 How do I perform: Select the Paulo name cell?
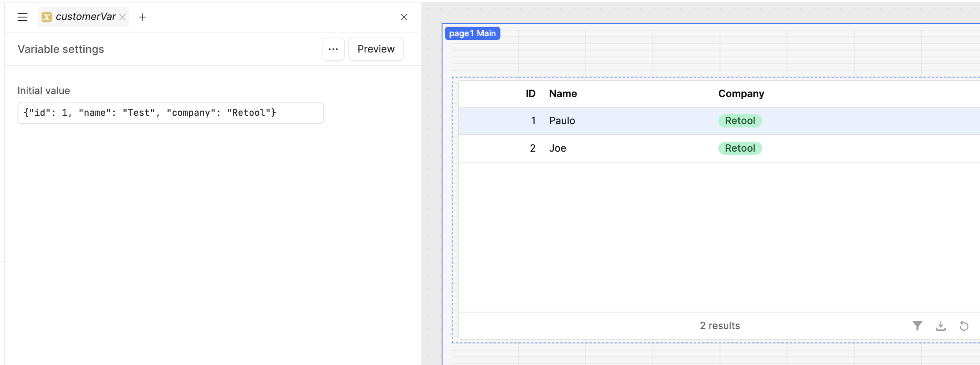pos(562,121)
